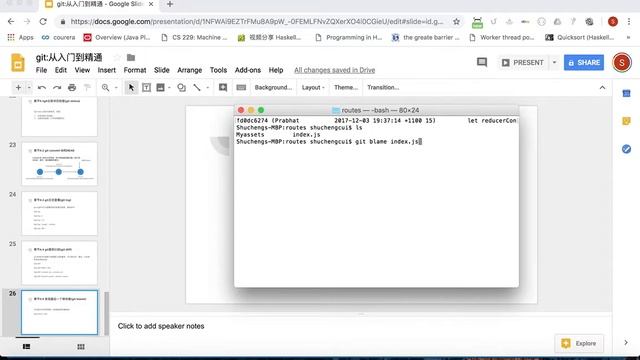Open the Format menu
640x360 pixels.
tap(135, 70)
